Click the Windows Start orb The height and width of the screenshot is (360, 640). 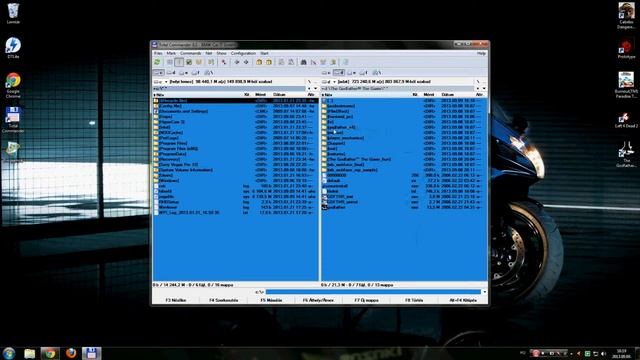[x=9, y=353]
